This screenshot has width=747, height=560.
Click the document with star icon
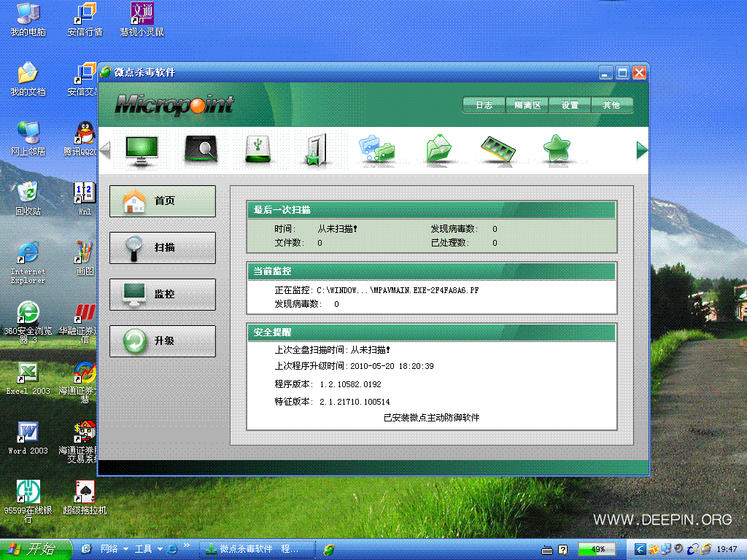[x=314, y=149]
